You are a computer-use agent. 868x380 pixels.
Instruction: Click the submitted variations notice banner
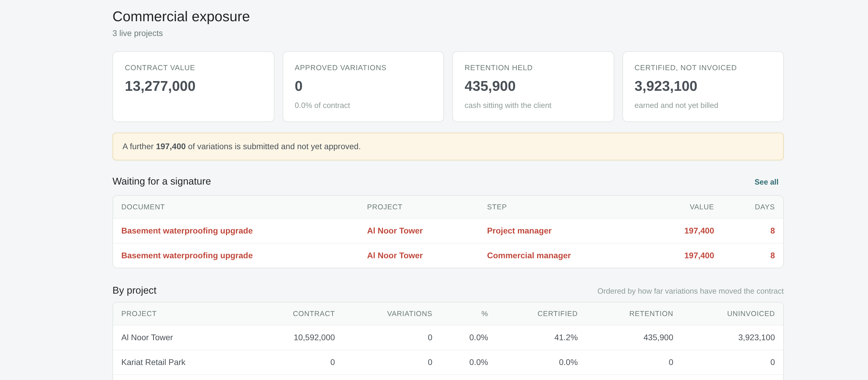tap(448, 147)
